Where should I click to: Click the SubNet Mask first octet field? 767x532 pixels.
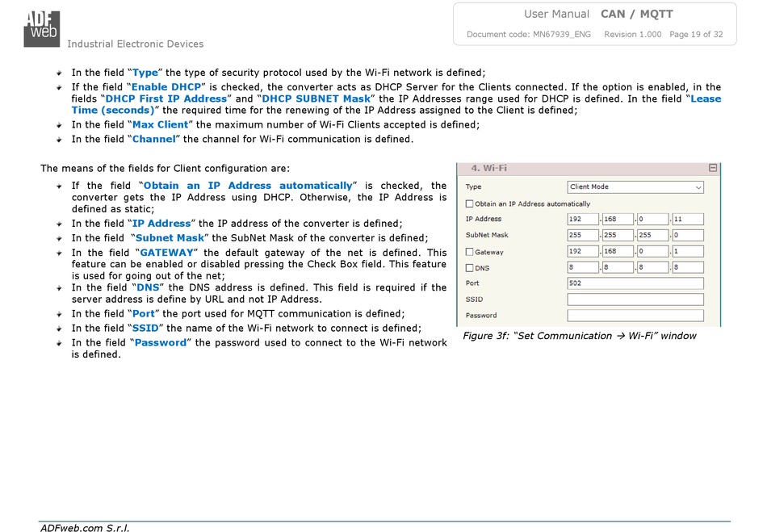pyautogui.click(x=583, y=235)
